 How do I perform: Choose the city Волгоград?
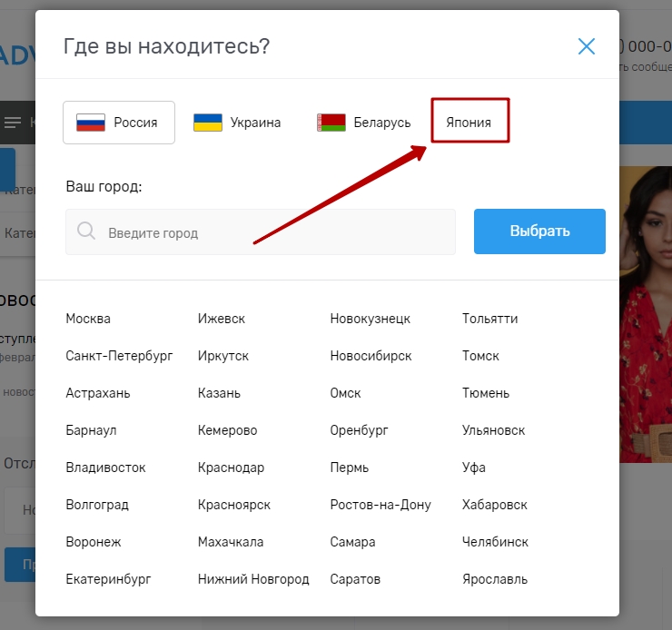pos(97,505)
